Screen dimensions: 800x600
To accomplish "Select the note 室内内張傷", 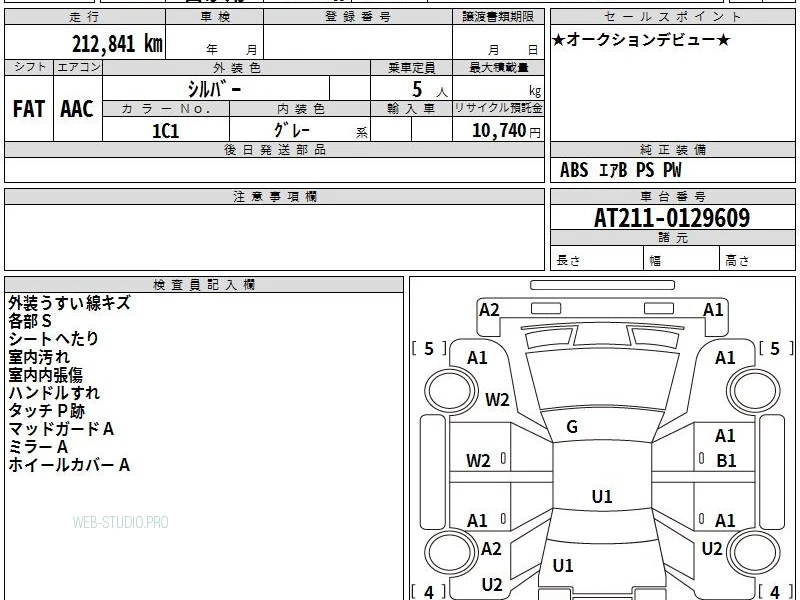I will (45, 375).
